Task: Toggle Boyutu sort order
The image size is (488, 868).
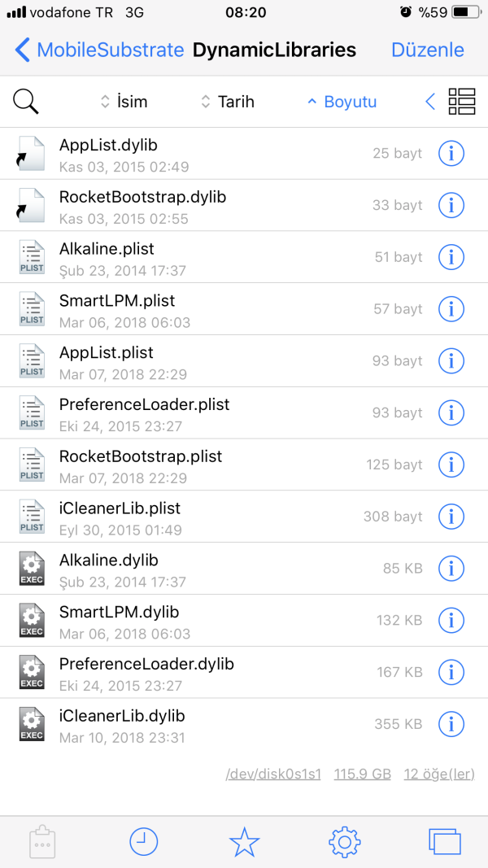Action: pyautogui.click(x=342, y=102)
